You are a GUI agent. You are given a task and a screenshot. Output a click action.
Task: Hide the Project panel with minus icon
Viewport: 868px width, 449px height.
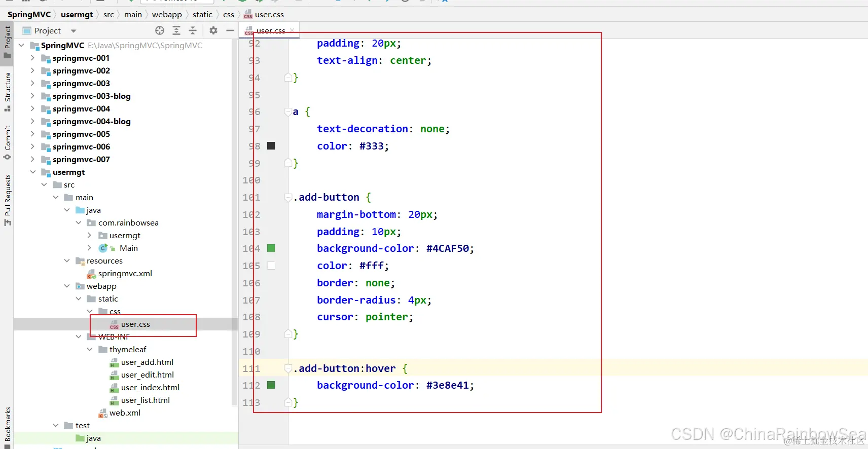coord(230,30)
